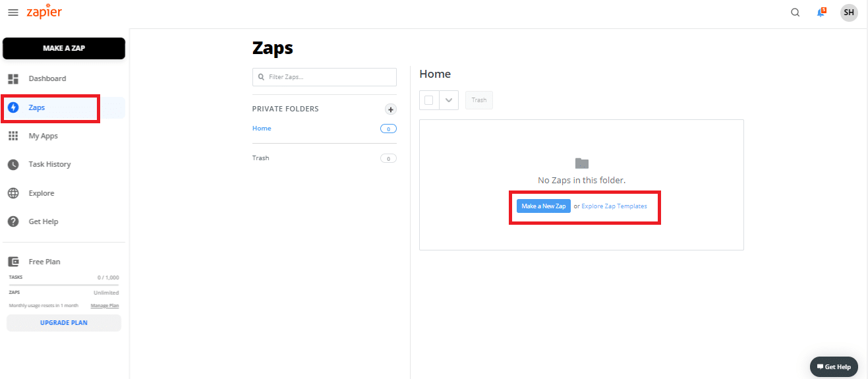Click the Task History clock icon
This screenshot has width=868, height=379.
click(13, 165)
